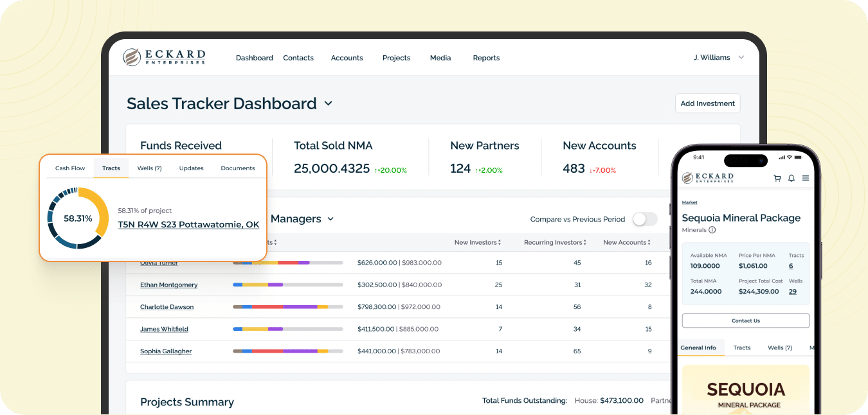Viewport: 868px width, 415px height.
Task: Click the info icon beside Minerals
Action: pyautogui.click(x=712, y=230)
